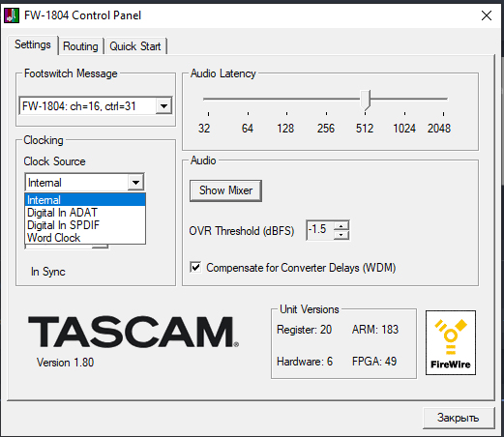
Task: Toggle Compensate for Converter Delays checkbox
Action: (x=195, y=267)
